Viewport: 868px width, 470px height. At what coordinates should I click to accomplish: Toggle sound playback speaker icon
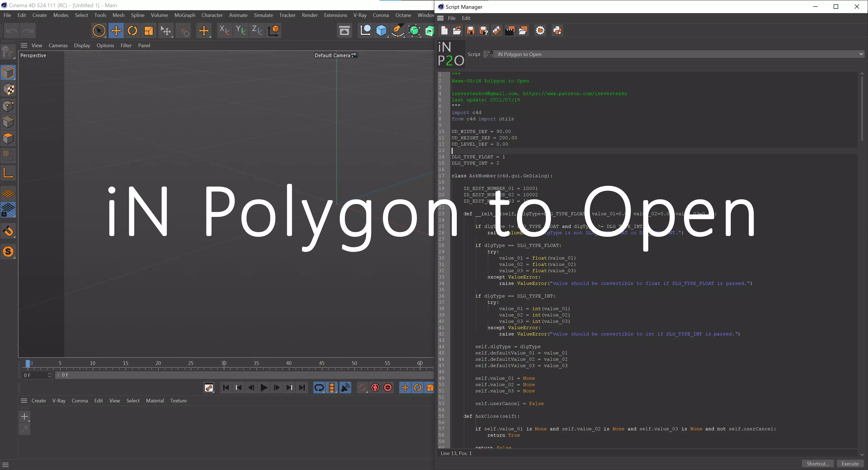(345, 388)
